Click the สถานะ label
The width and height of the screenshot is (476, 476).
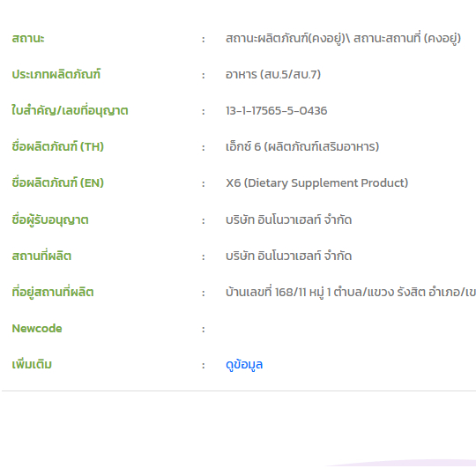click(x=28, y=39)
